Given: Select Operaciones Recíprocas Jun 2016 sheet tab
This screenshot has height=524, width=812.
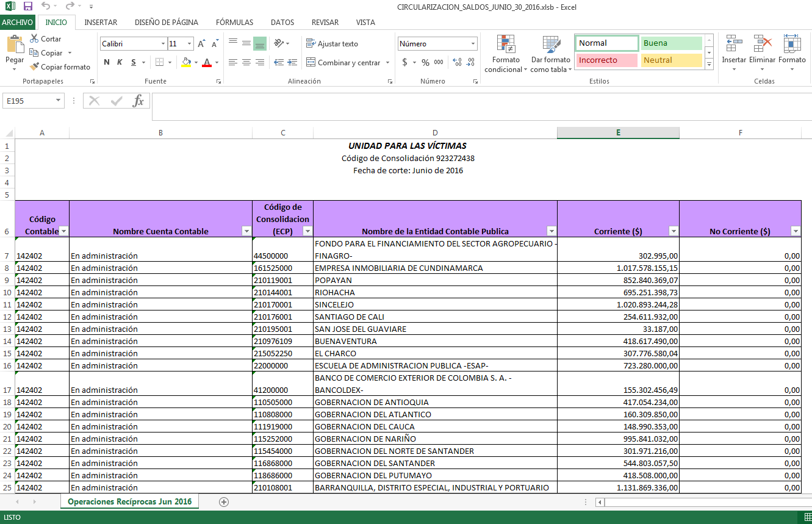Looking at the screenshot, I should pos(129,502).
